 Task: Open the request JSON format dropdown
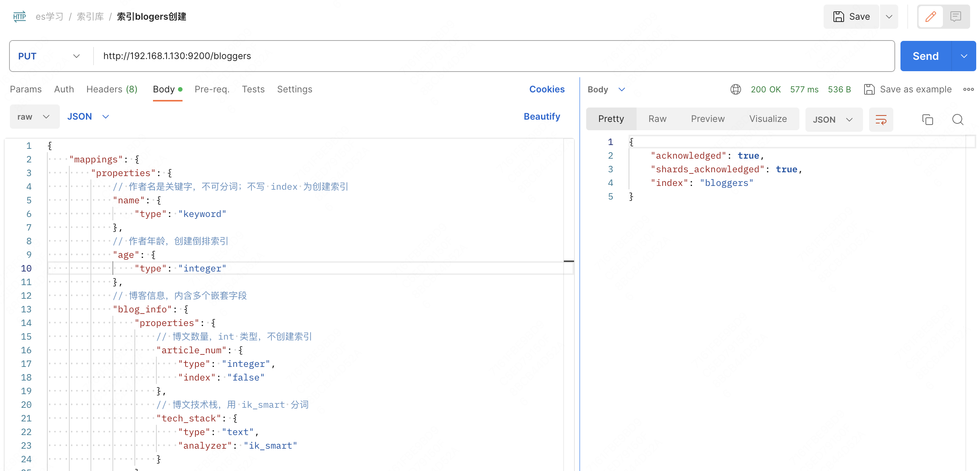[88, 117]
